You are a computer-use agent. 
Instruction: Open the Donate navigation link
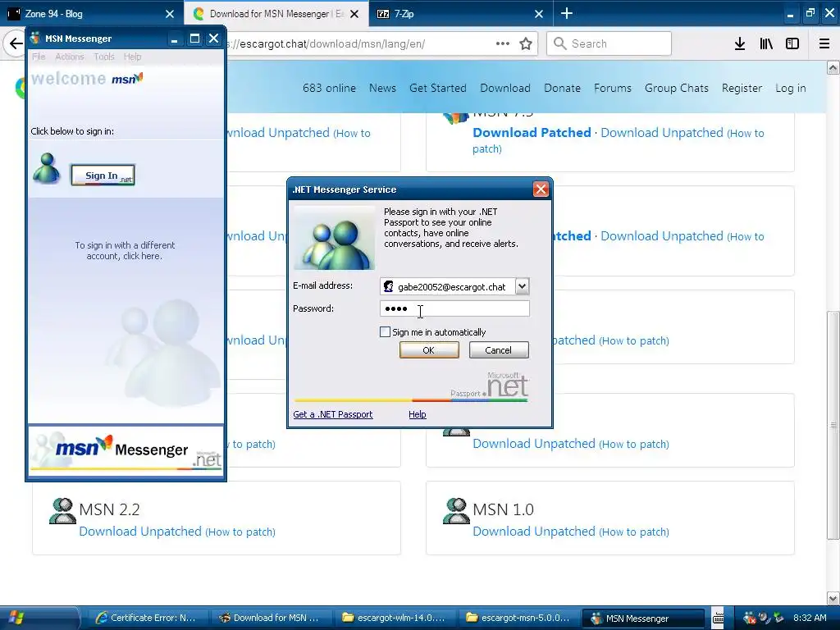pos(562,88)
